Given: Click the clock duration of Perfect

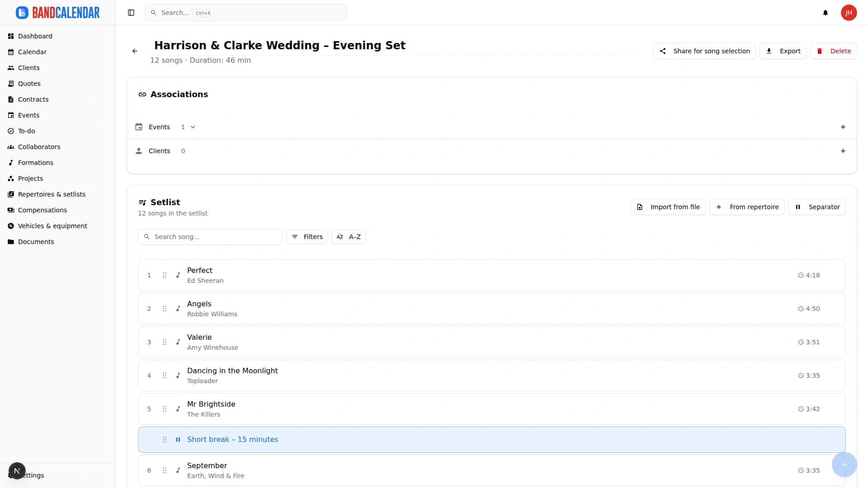Looking at the screenshot, I should click(809, 275).
